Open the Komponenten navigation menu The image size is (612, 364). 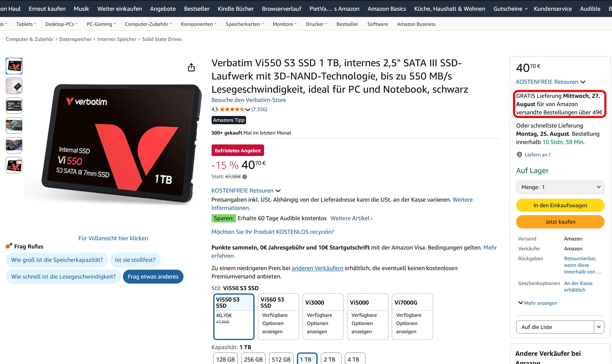tap(199, 24)
